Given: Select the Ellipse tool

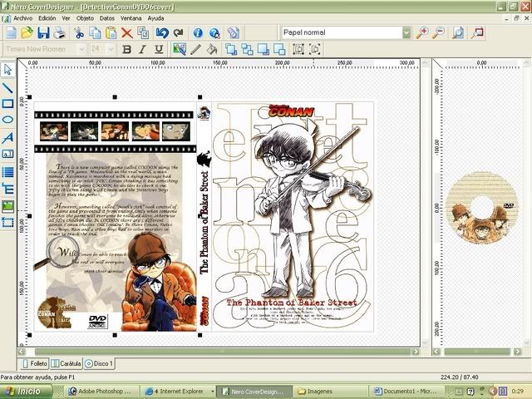Looking at the screenshot, I should (x=8, y=121).
